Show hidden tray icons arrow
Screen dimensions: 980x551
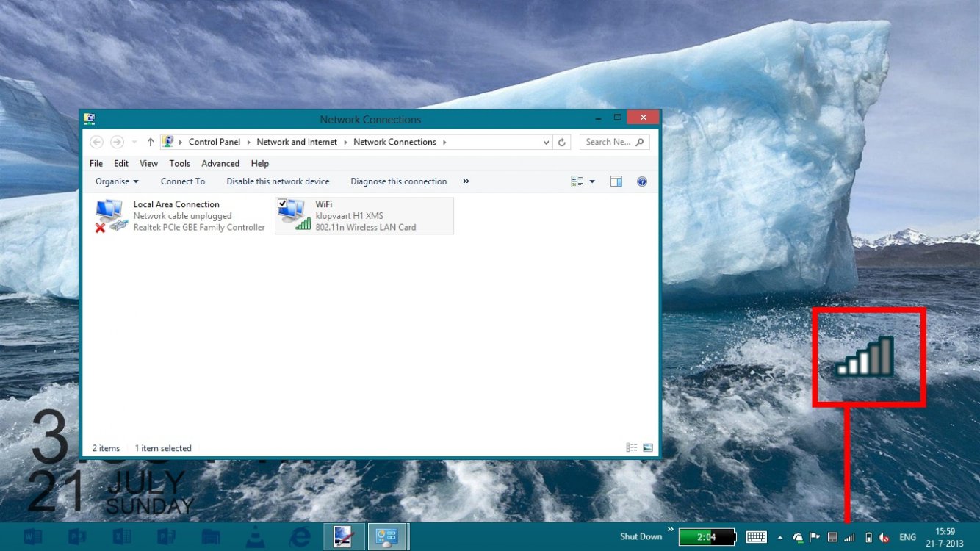click(x=780, y=538)
